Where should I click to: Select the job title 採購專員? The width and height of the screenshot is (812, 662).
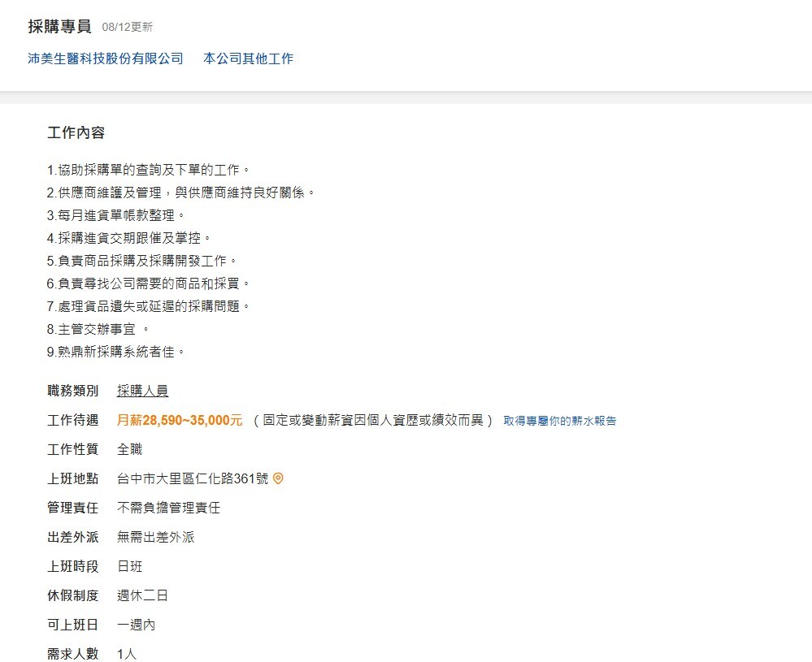tap(59, 26)
